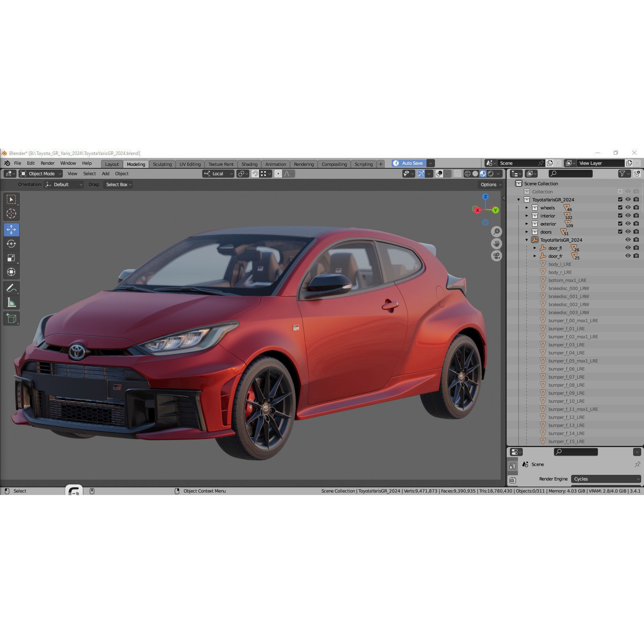Click the Auto Save button

[409, 163]
